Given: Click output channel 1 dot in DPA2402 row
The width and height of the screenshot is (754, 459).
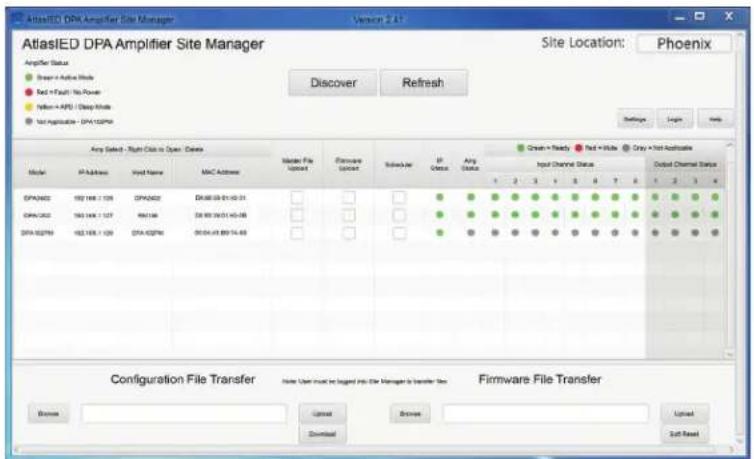Looking at the screenshot, I should tap(655, 197).
